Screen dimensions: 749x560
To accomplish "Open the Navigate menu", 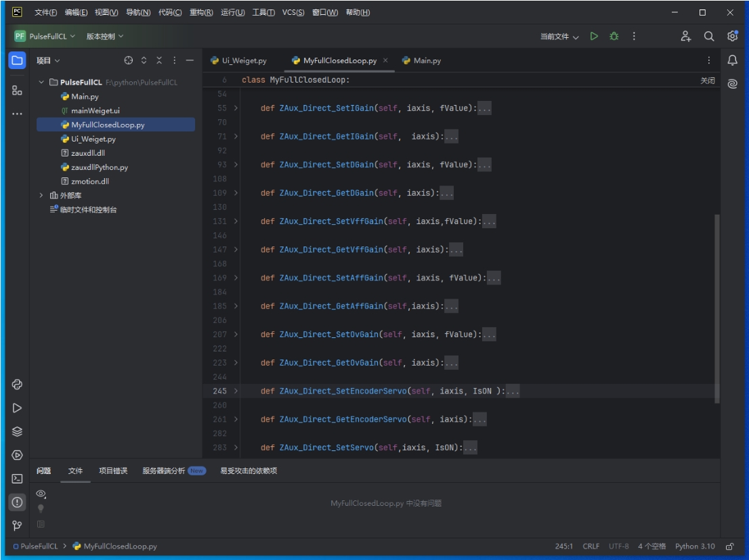I will 138,12.
